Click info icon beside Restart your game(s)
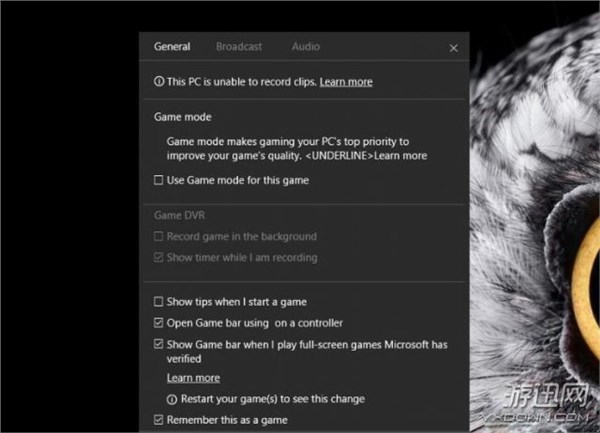Viewport: 600px width, 433px height. pyautogui.click(x=172, y=399)
